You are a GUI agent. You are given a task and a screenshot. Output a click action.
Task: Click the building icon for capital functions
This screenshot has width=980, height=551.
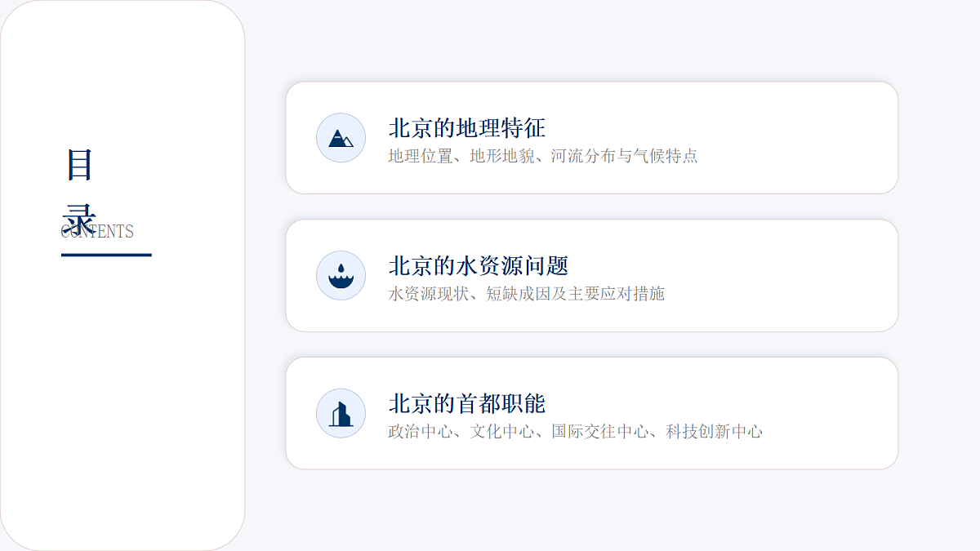pyautogui.click(x=341, y=413)
